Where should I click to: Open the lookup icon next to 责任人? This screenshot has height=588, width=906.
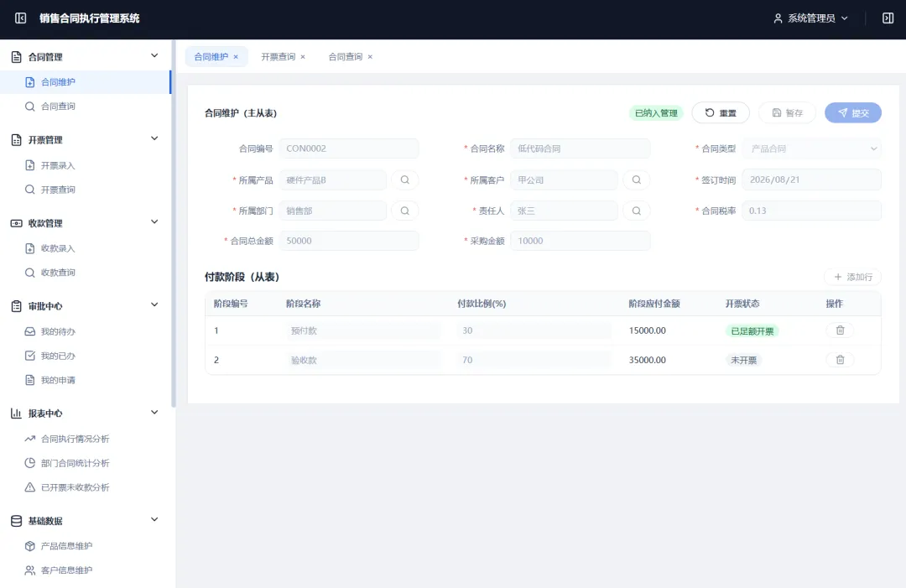636,211
